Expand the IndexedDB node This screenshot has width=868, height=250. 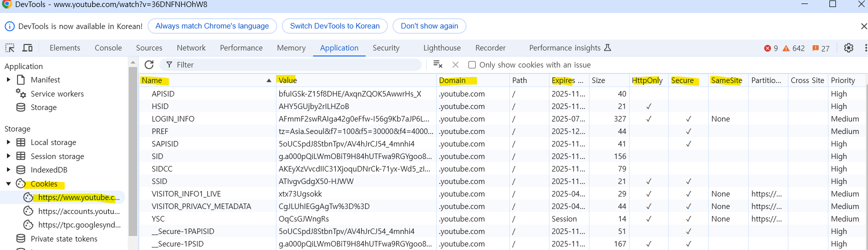[9, 169]
